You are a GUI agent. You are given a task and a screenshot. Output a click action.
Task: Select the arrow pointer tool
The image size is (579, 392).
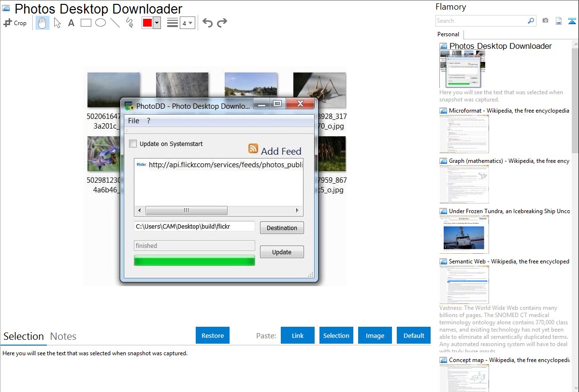point(57,23)
